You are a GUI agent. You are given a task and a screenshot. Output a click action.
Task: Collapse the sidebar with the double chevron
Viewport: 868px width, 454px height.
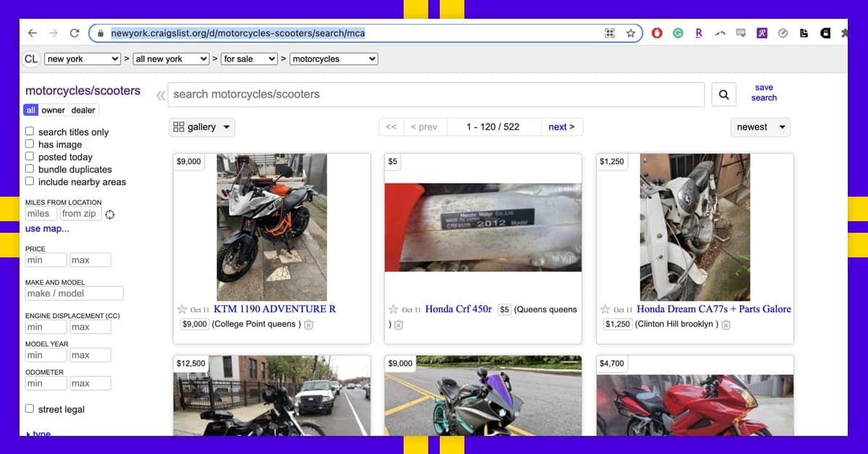tap(161, 95)
